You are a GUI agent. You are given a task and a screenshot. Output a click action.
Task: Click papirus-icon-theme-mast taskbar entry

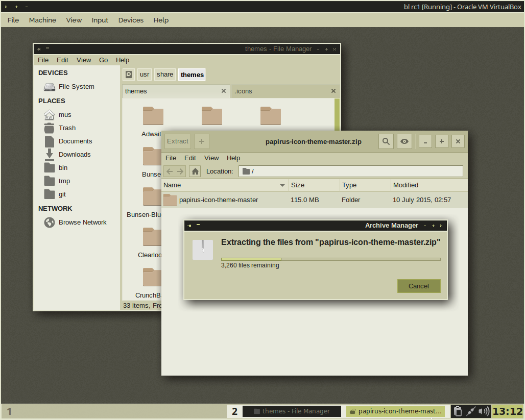pyautogui.click(x=395, y=411)
